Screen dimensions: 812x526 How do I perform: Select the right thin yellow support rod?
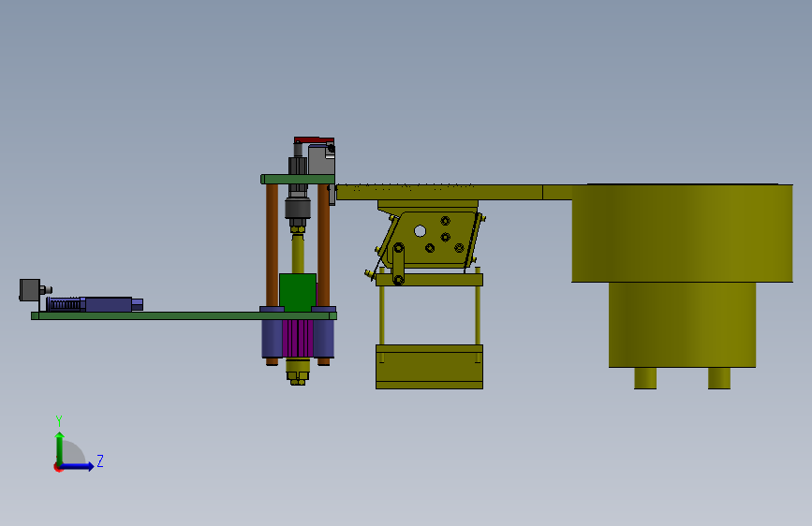click(x=478, y=314)
